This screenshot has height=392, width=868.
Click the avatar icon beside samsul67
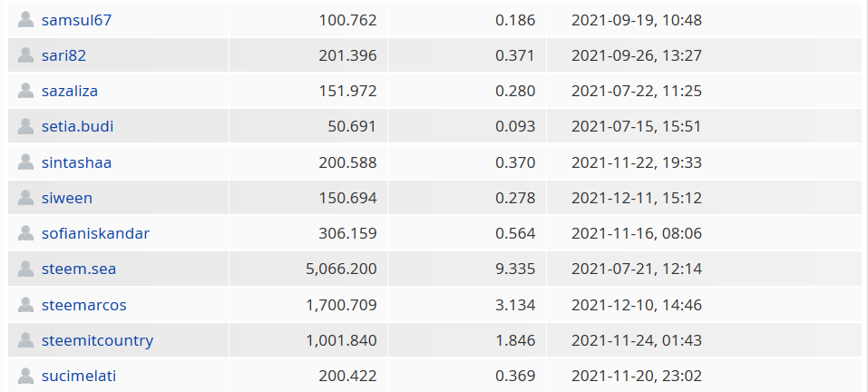click(x=25, y=20)
